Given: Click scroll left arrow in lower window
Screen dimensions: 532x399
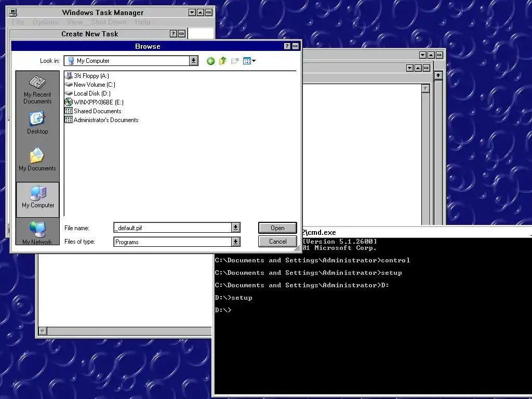Looking at the screenshot, I should (43, 331).
